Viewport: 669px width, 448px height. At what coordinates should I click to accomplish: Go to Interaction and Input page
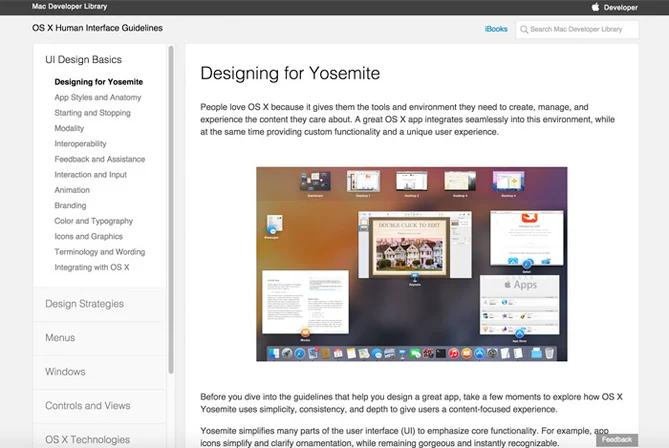point(90,175)
